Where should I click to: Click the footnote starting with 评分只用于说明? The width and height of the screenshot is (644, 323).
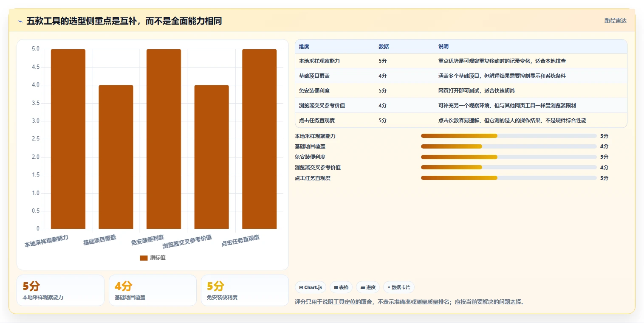(410, 302)
